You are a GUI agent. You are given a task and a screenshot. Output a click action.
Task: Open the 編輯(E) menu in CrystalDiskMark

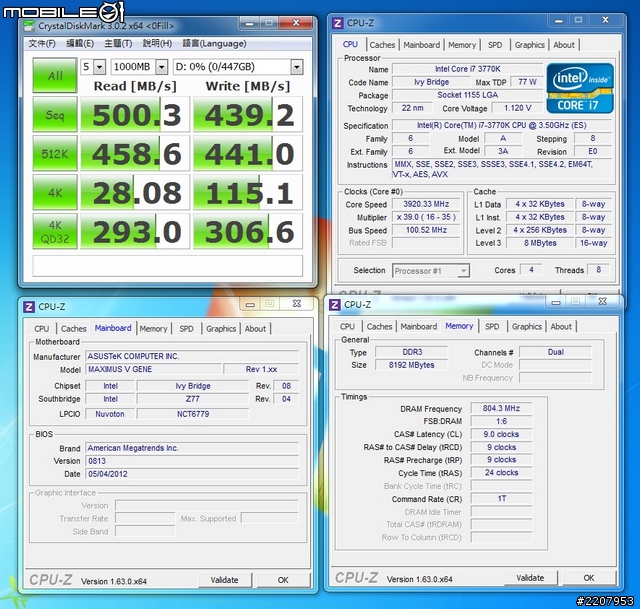(x=80, y=44)
